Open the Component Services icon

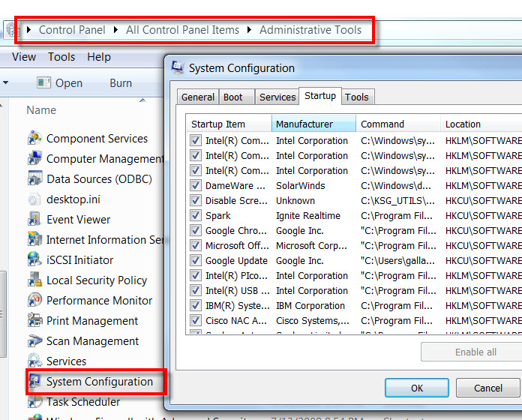[34, 138]
